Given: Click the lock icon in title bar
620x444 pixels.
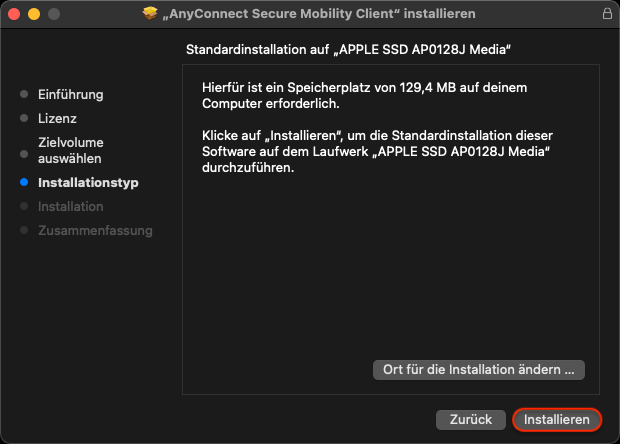Looking at the screenshot, I should [x=607, y=13].
